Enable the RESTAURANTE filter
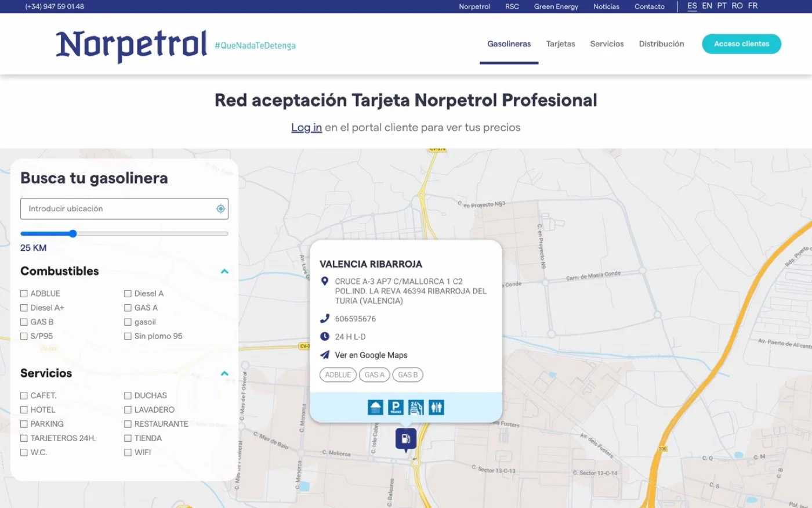 [128, 424]
